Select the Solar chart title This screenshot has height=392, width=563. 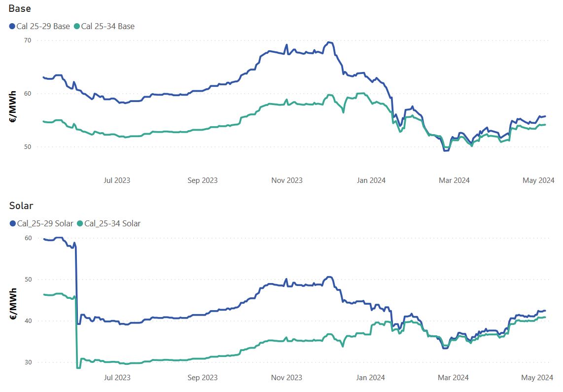[21, 206]
